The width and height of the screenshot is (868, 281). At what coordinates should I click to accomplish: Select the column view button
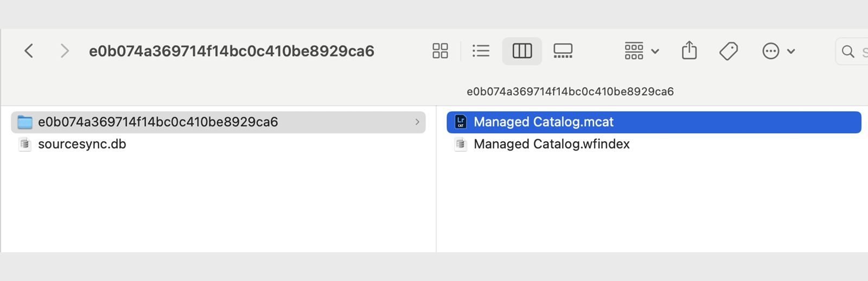522,51
